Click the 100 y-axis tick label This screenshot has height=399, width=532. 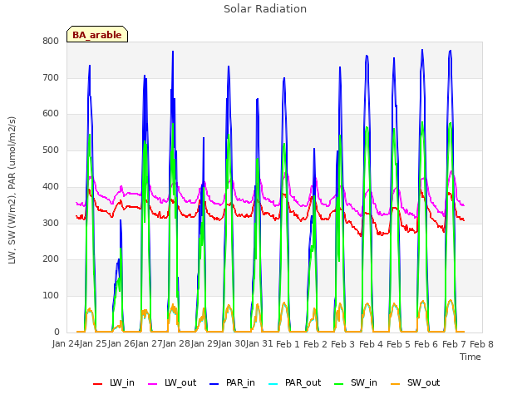51,296
